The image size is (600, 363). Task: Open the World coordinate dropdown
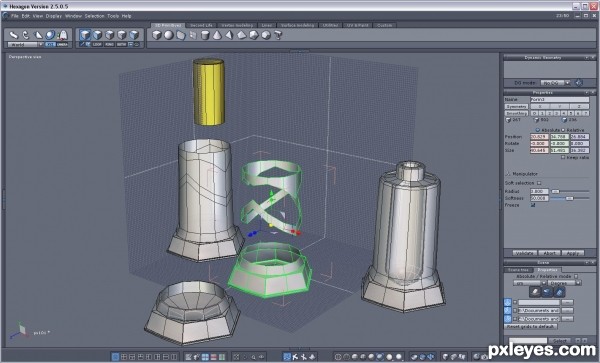25,44
